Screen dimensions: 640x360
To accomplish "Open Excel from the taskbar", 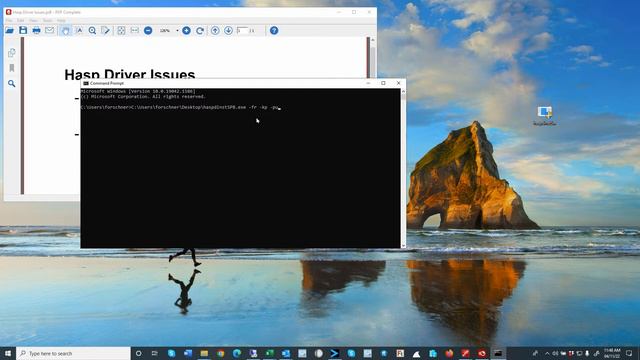I will point(269,353).
